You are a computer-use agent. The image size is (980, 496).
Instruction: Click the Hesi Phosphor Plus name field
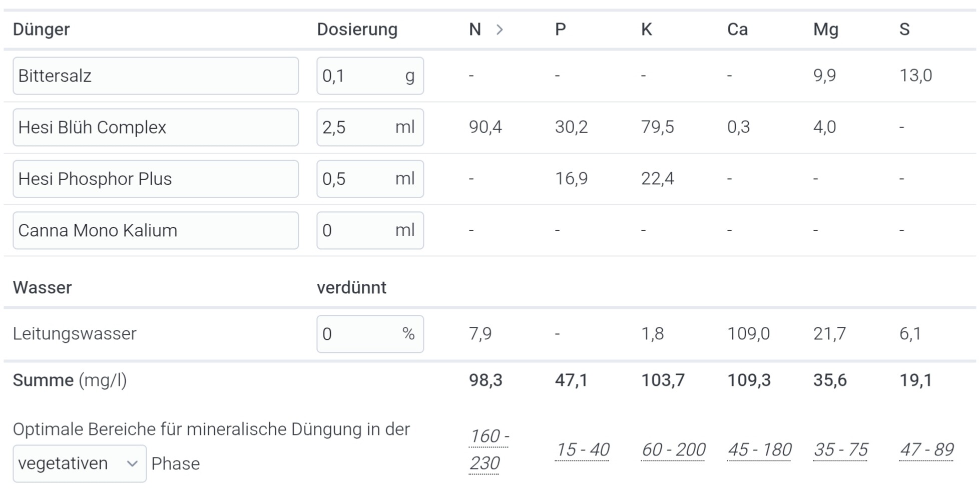[x=156, y=179]
